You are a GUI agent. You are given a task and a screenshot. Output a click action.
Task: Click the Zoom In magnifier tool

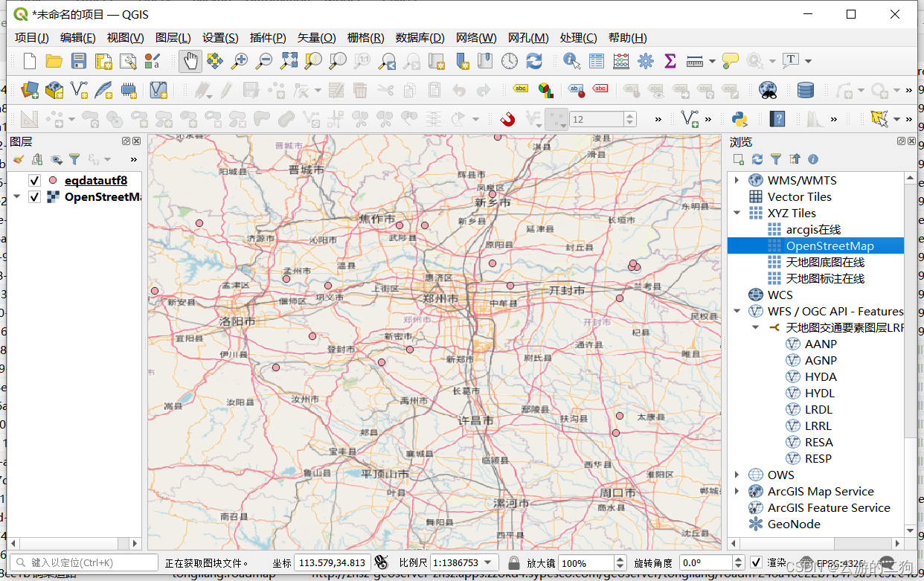[x=239, y=61]
